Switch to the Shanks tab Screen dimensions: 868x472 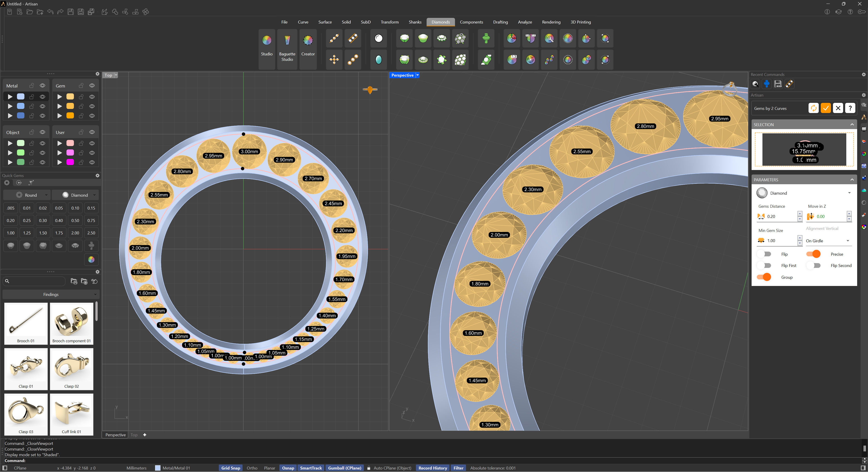click(415, 22)
